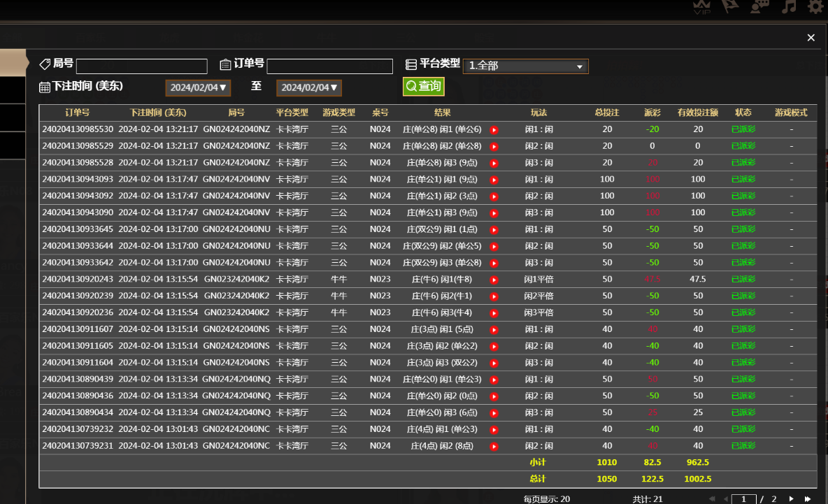828x504 pixels.
Task: Play replay for order 240204130890434
Action: pyautogui.click(x=494, y=413)
